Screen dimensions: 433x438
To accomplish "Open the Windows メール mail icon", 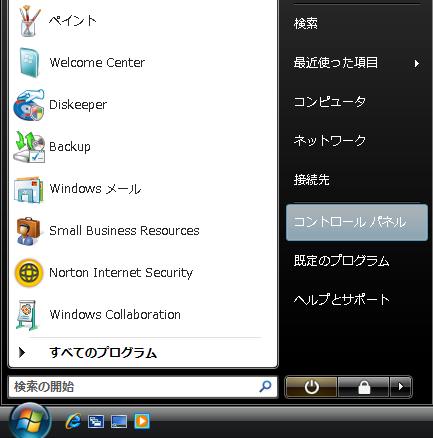I will pyautogui.click(x=29, y=189).
